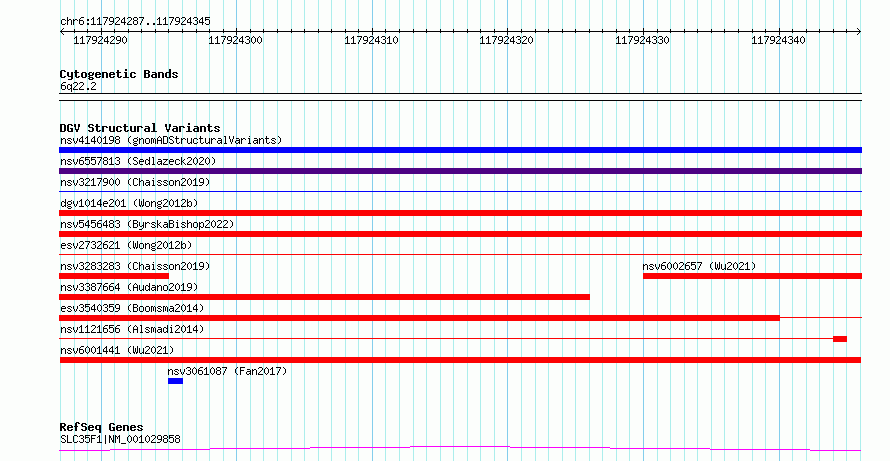Click ruler position 117924320

pyautogui.click(x=506, y=40)
